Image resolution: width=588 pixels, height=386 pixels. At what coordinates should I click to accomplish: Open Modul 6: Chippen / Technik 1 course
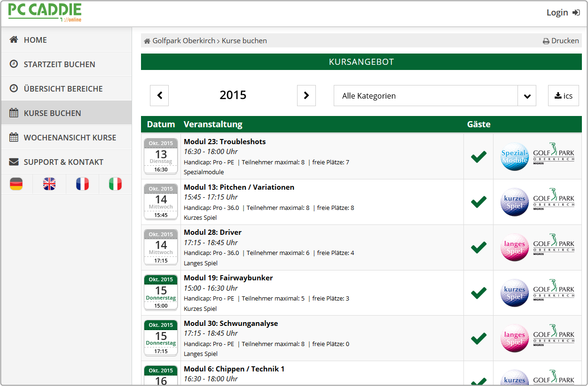tap(234, 369)
